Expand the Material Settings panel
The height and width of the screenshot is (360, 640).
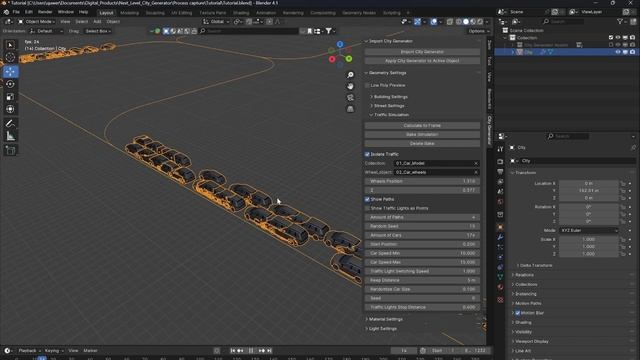[384, 319]
